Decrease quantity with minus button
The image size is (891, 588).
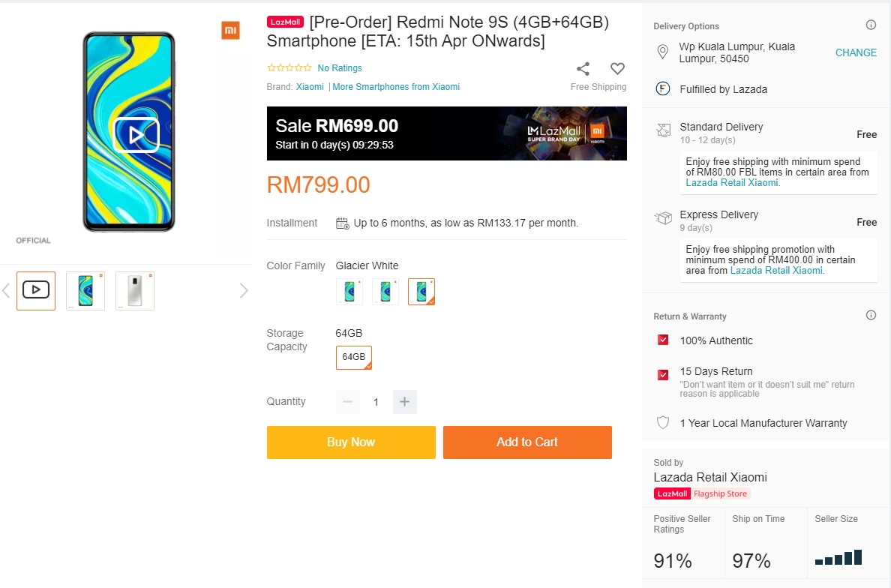pos(347,402)
